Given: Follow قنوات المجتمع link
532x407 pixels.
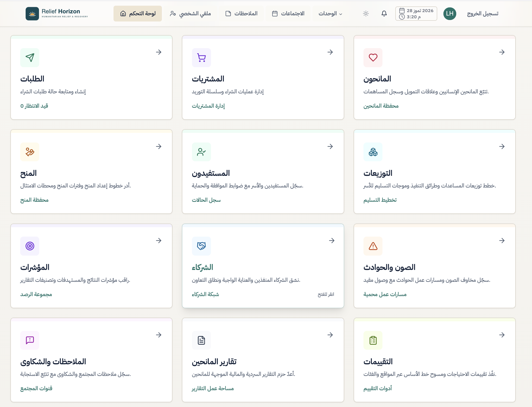Looking at the screenshot, I should (x=36, y=388).
